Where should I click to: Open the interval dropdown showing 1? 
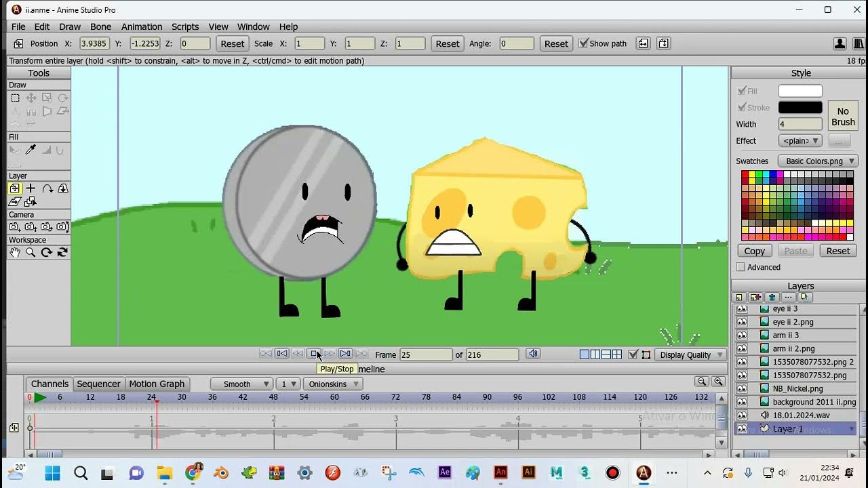point(288,384)
